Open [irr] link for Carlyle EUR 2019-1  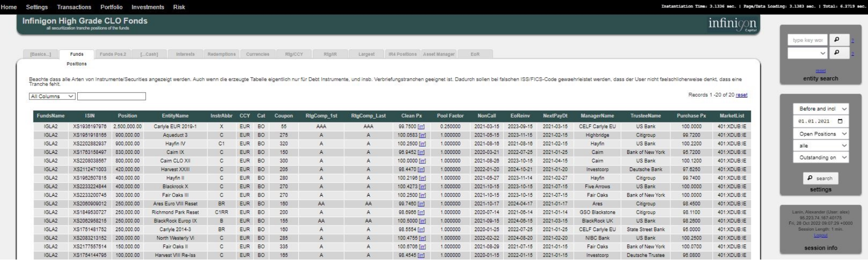421,127
